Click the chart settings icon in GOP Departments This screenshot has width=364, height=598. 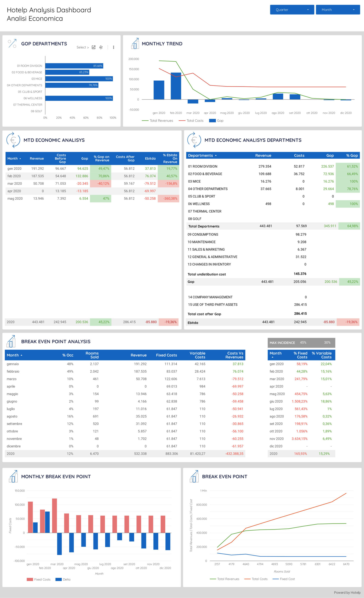(94, 47)
